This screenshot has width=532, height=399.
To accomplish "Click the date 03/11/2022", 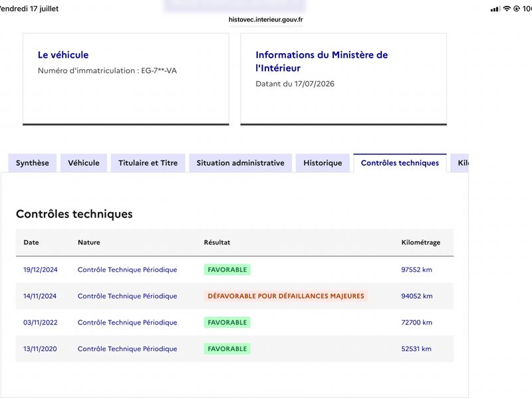I will pos(41,323).
